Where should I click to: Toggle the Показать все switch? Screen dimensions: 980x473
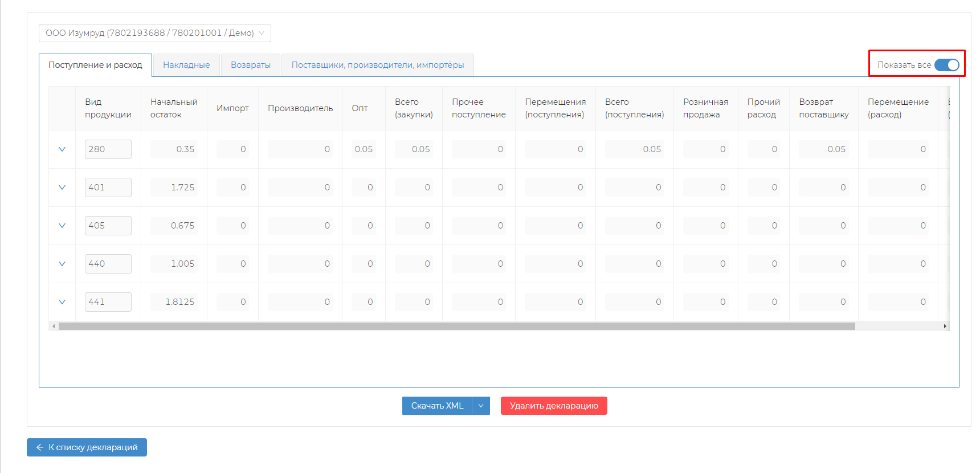946,65
